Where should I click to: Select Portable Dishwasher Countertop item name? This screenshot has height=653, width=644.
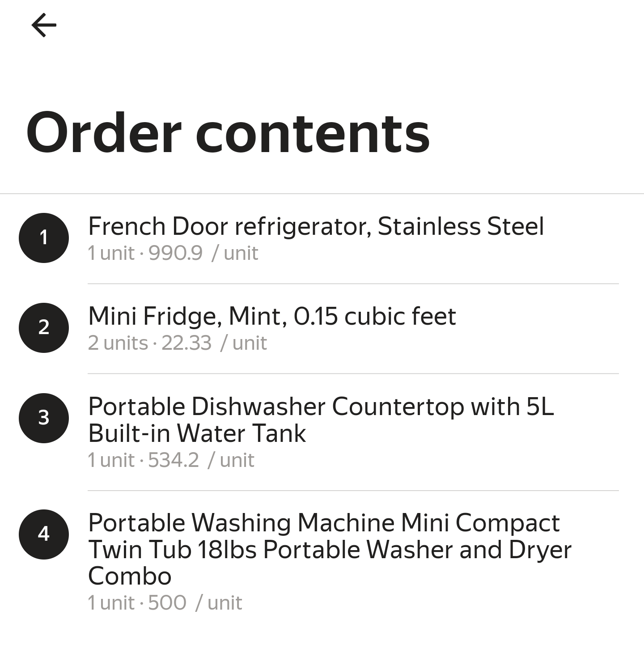pyautogui.click(x=321, y=420)
